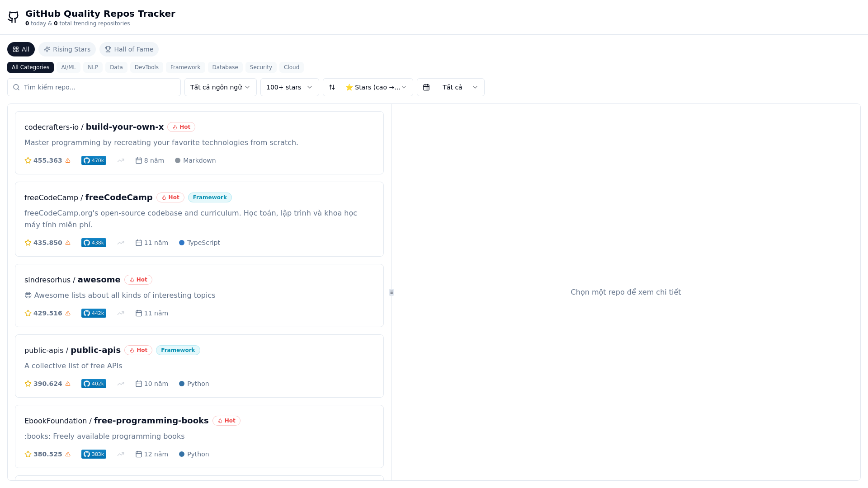
Task: Click the magnifier icon in search box
Action: click(x=16, y=87)
